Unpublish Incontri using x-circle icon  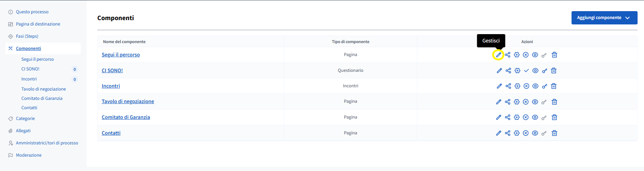[526, 86]
